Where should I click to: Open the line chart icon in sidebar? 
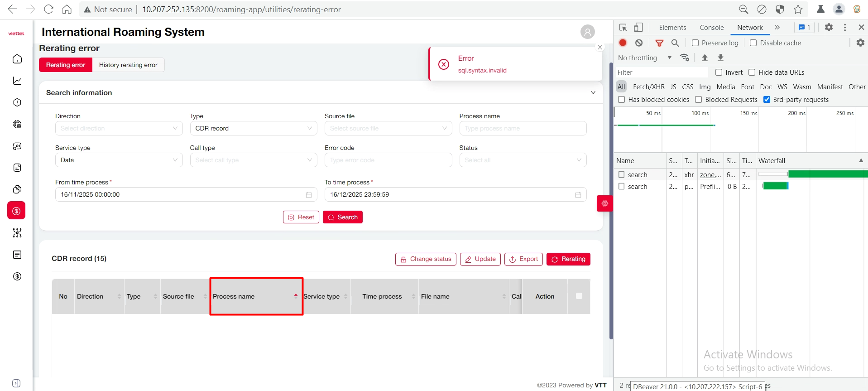pos(17,81)
